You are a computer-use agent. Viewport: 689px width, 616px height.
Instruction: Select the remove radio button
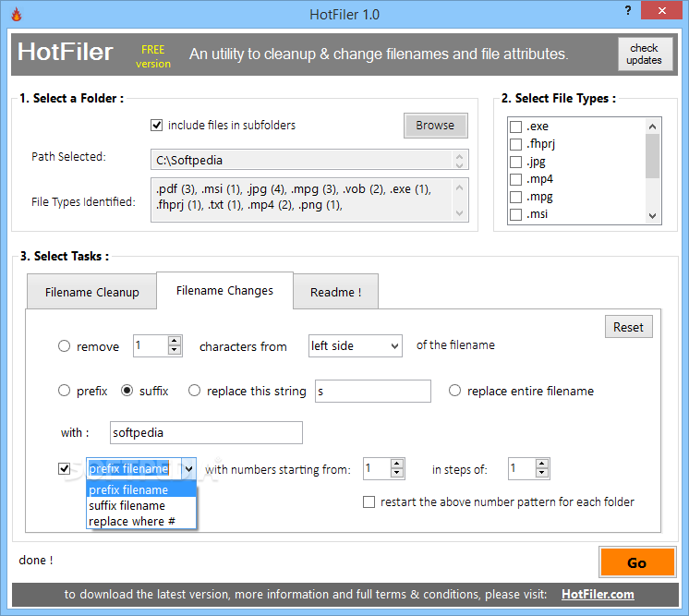(x=64, y=346)
